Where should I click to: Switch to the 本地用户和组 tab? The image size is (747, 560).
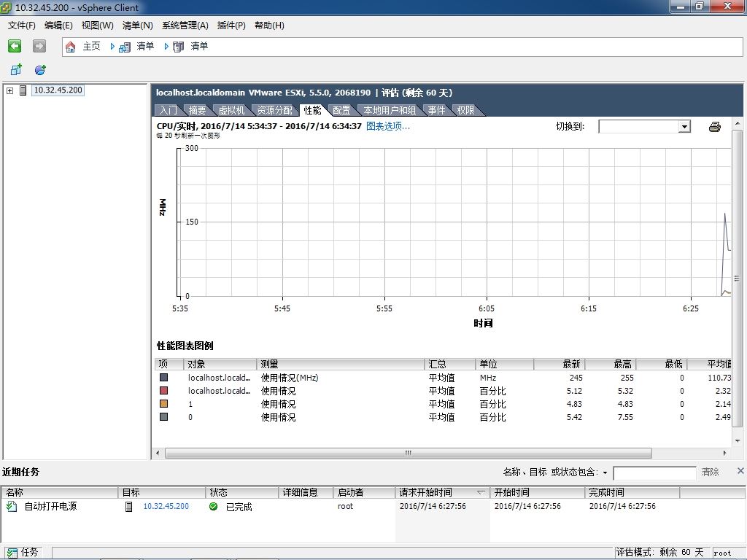click(390, 111)
